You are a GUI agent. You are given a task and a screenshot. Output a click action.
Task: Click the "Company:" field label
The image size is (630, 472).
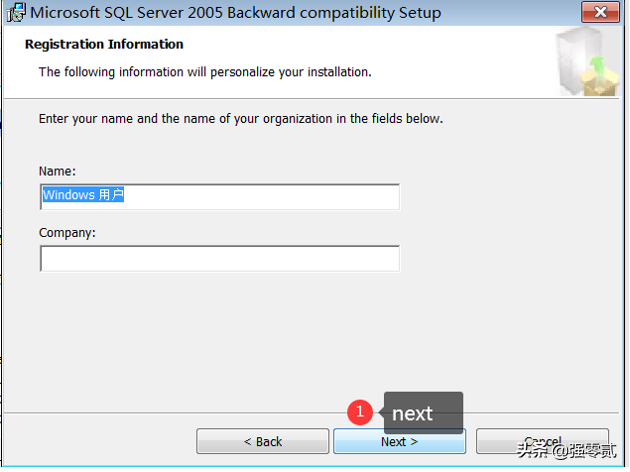(66, 233)
